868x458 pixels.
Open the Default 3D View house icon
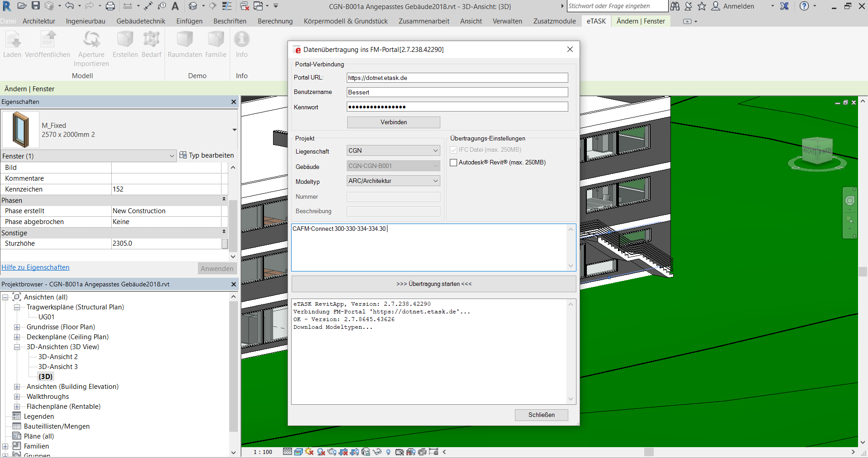193,6
